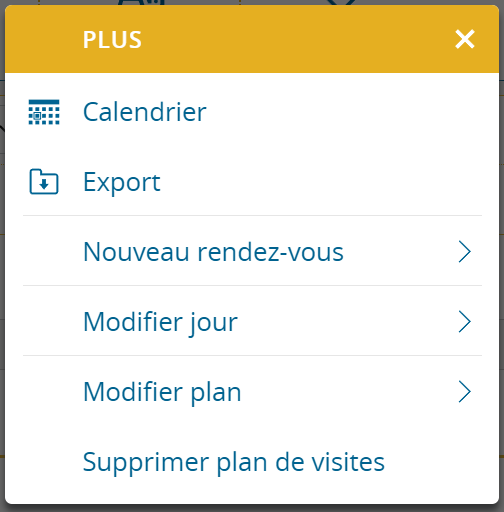Click the PLUS header title
The height and width of the screenshot is (512, 504).
click(112, 40)
